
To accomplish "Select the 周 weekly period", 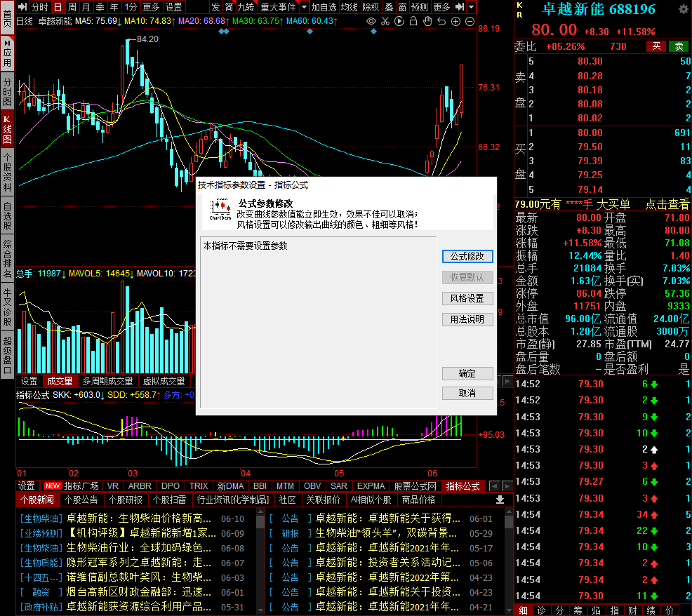I will point(72,6).
